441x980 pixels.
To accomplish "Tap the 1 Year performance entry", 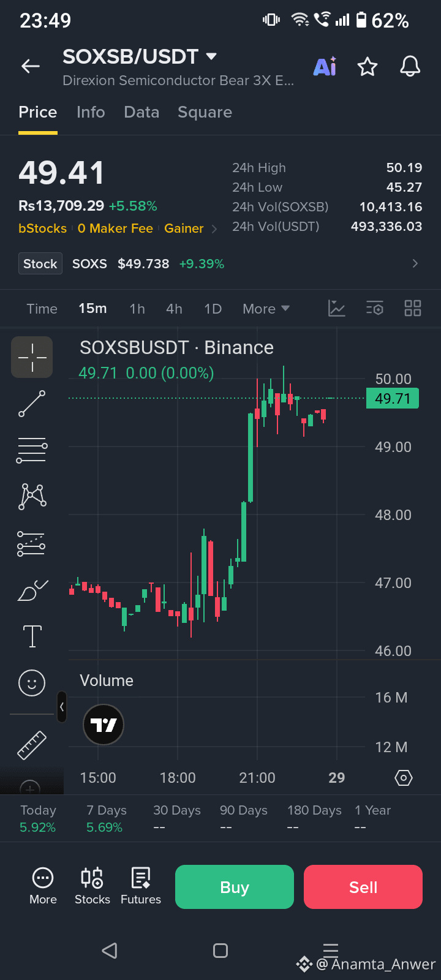I will pos(372,819).
